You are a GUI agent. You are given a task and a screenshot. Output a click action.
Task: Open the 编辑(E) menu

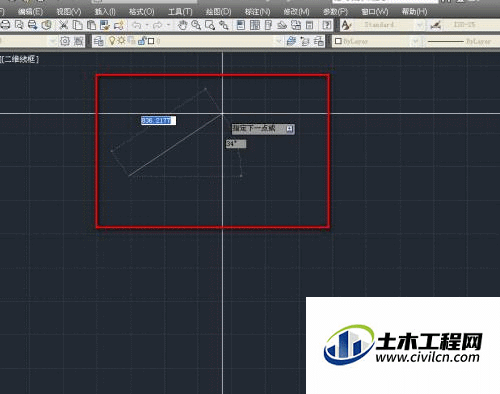[30, 12]
